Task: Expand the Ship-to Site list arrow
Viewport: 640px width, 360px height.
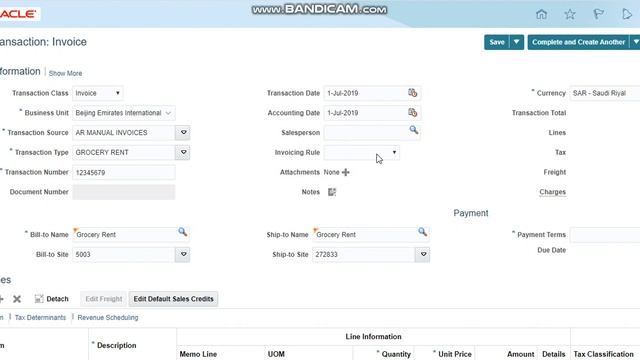Action: 423,254
